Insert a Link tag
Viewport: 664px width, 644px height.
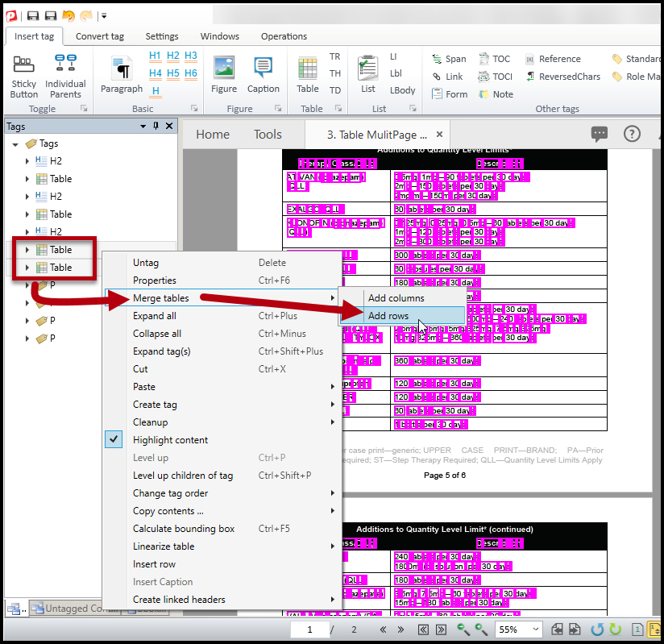click(x=447, y=77)
